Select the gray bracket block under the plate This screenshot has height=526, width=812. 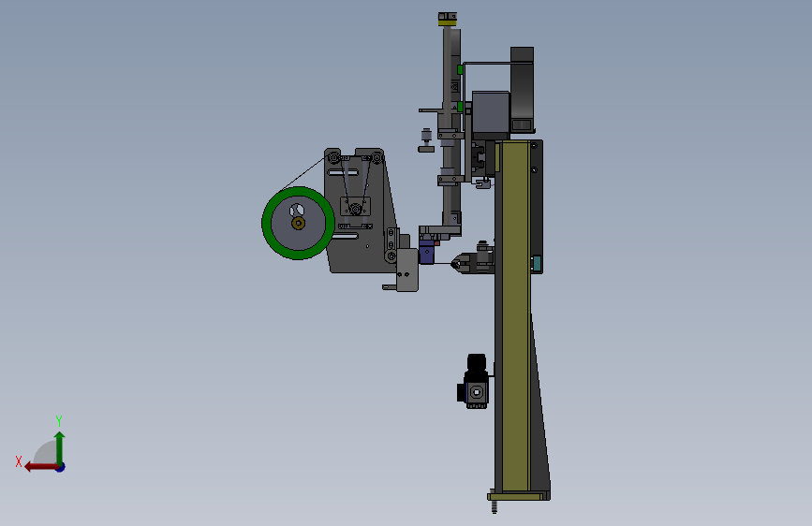point(407,270)
